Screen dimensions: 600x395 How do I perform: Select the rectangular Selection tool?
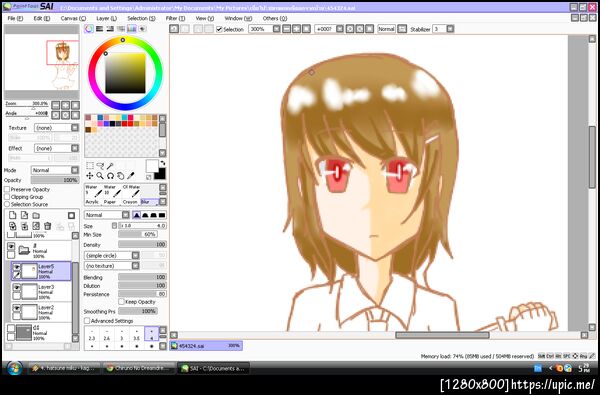(90, 166)
